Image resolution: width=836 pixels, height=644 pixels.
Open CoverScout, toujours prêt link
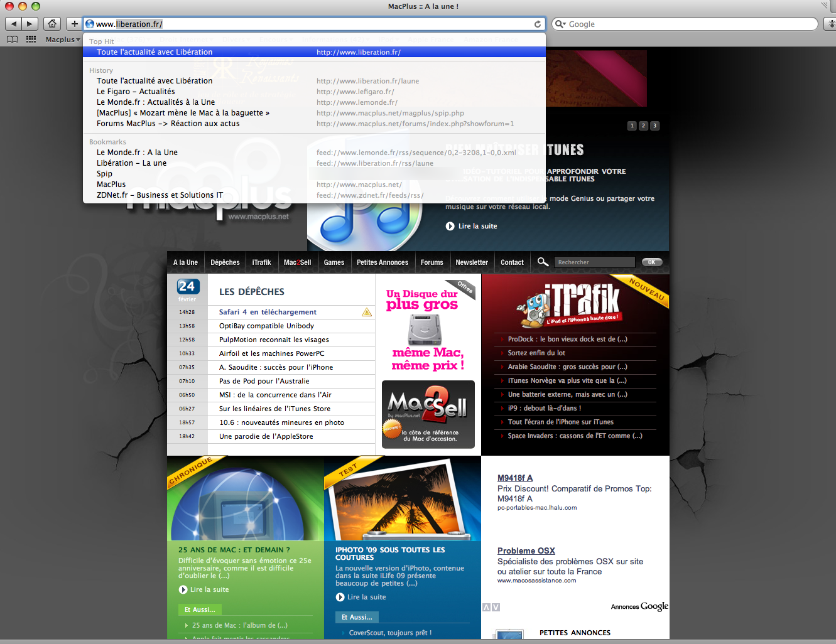tap(390, 633)
